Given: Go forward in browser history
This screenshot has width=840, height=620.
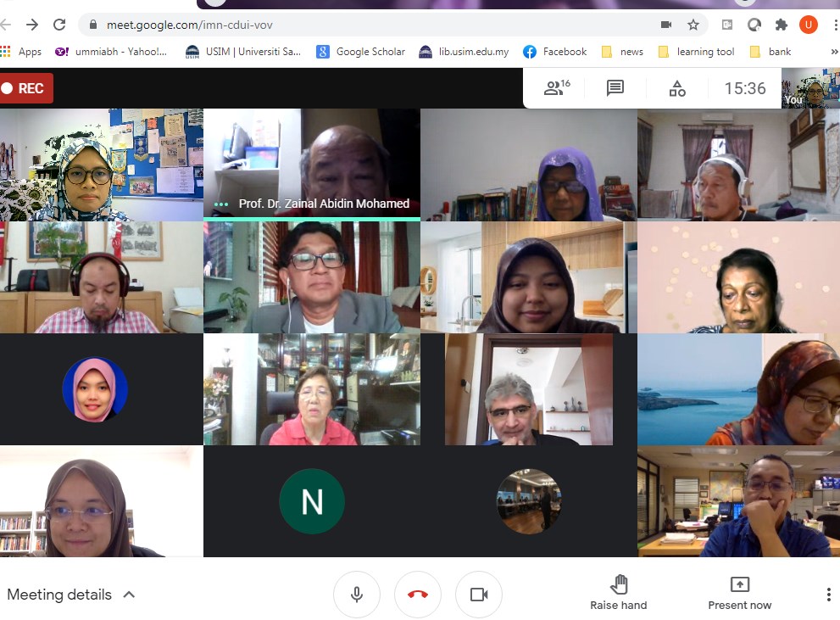Looking at the screenshot, I should coord(32,25).
